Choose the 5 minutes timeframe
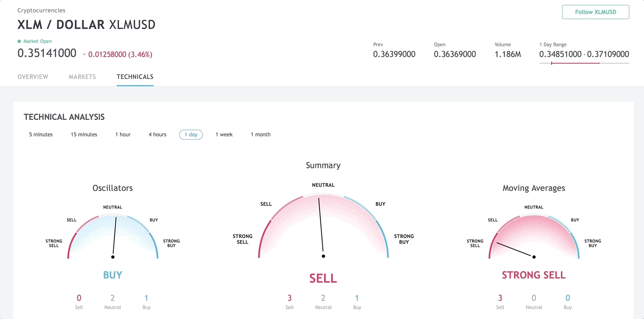Screen dimensions: 644x319 point(41,134)
